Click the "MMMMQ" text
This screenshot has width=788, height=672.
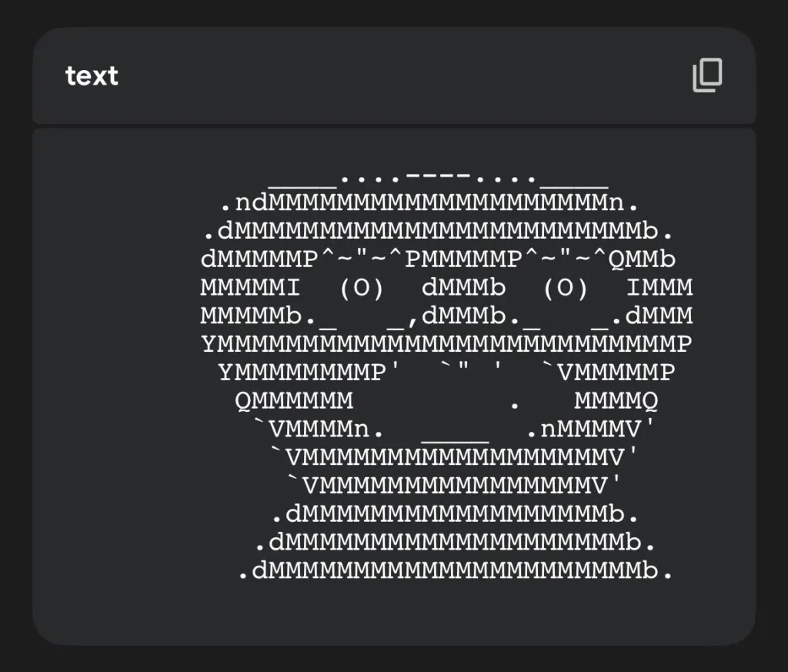click(616, 401)
